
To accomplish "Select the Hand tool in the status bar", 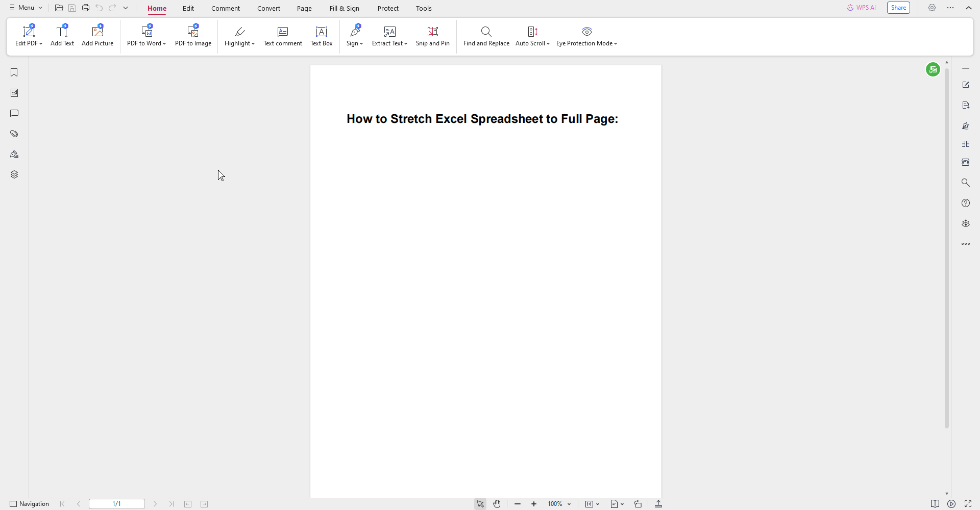I will (x=497, y=504).
